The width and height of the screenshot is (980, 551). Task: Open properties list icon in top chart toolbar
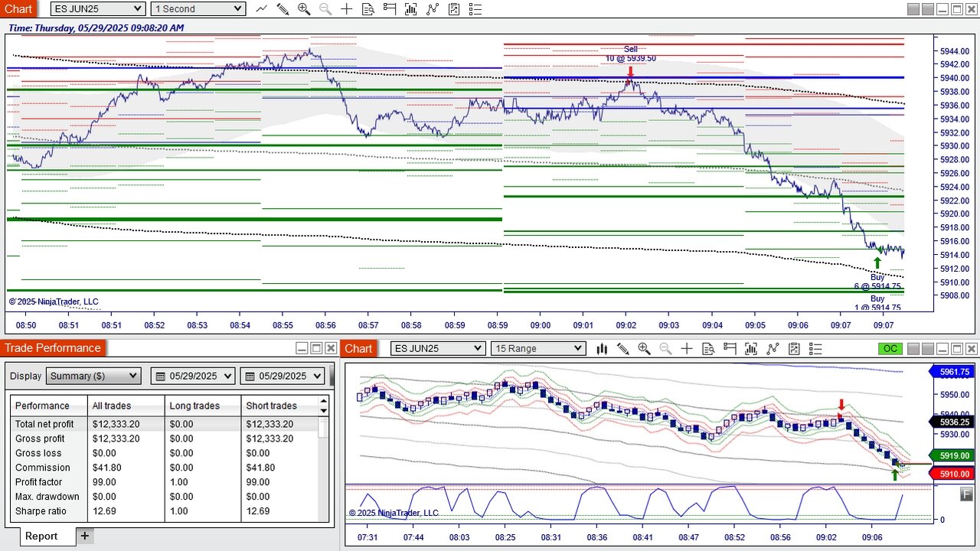tap(475, 8)
